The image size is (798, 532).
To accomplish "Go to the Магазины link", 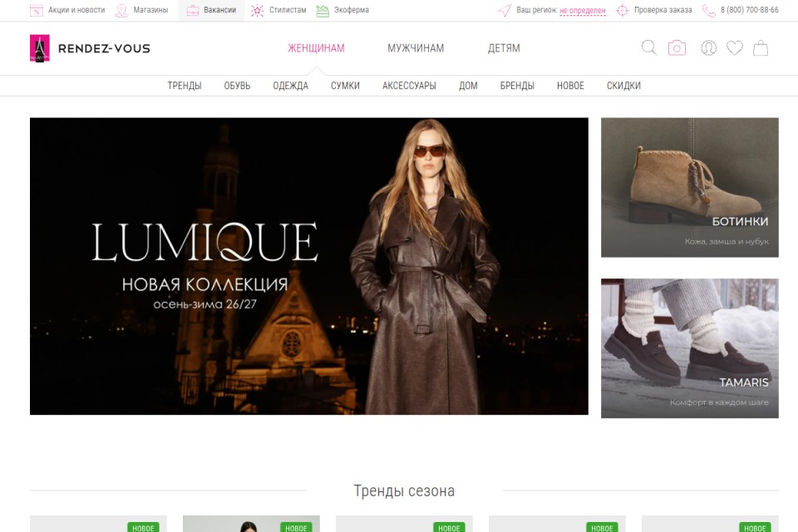I will click(150, 10).
